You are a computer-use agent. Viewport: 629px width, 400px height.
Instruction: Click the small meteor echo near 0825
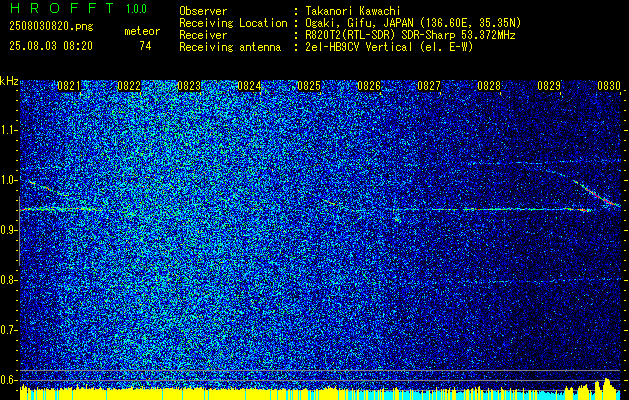coord(328,201)
